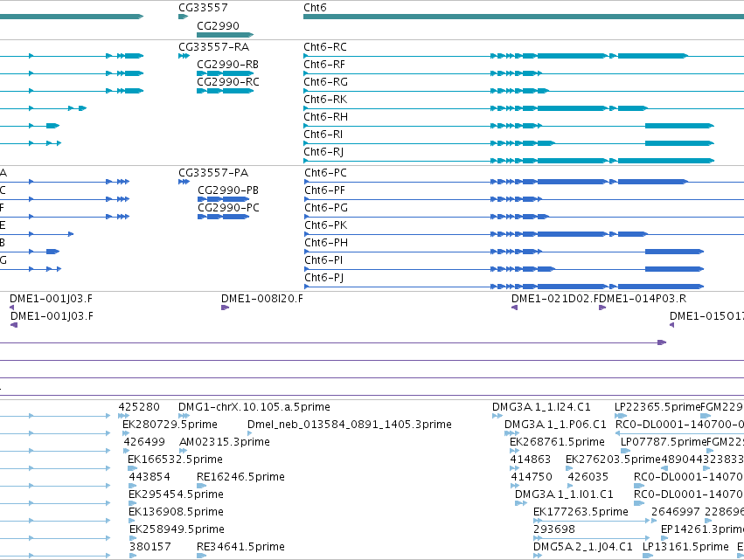Viewport: 744px width, 560px height.
Task: Select the 426035 EST label
Action: coord(588,477)
